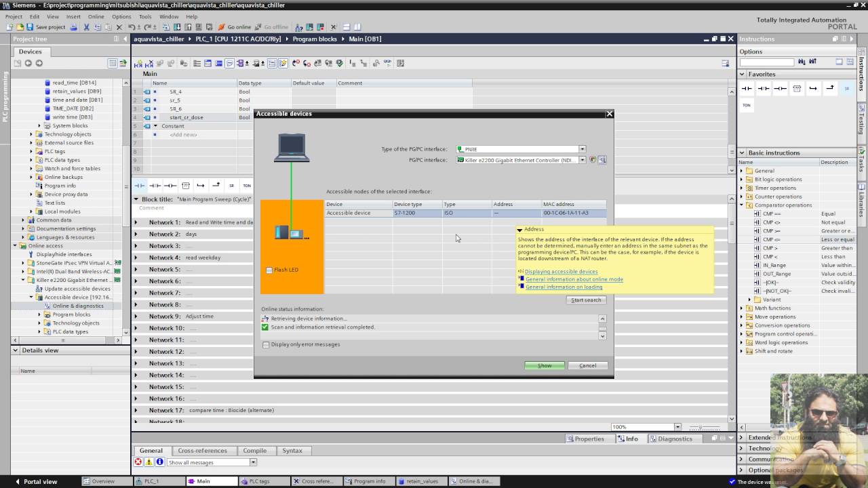
Task: Select Accessible device row in nodes table
Action: 466,213
